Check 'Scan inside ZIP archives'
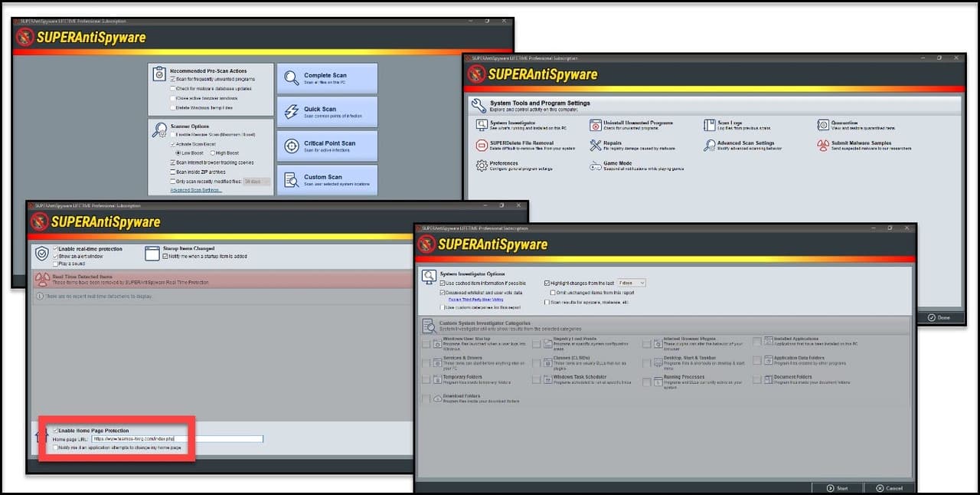The width and height of the screenshot is (980, 495). click(x=173, y=171)
